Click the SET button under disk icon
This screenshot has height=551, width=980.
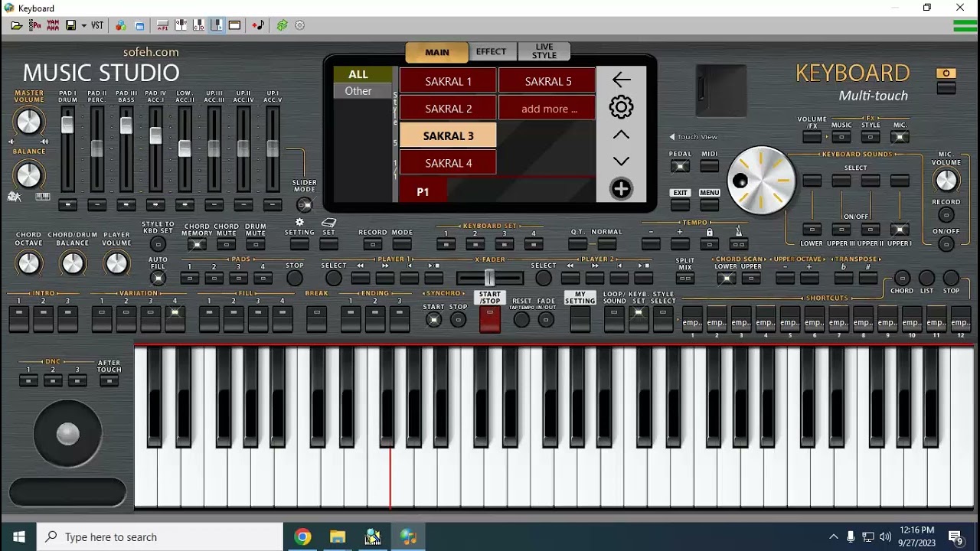point(328,245)
